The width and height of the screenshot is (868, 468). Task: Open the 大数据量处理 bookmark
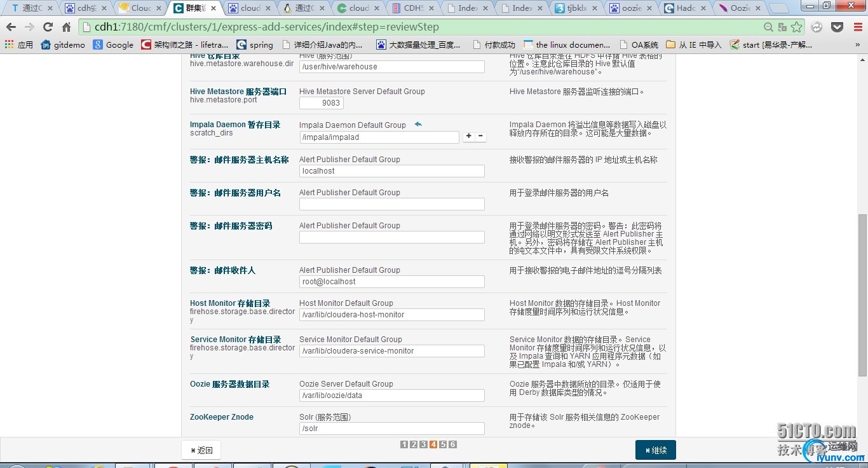(x=419, y=45)
